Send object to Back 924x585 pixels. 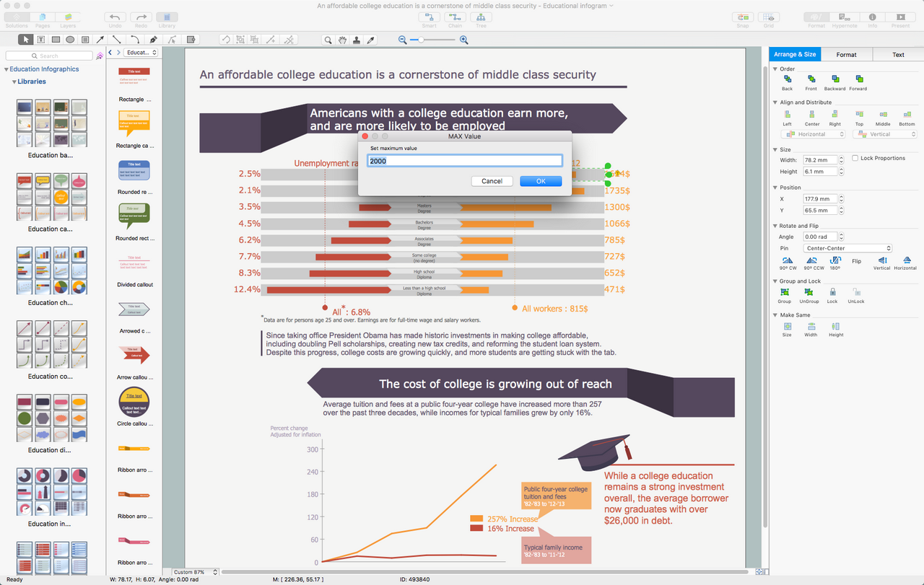tap(787, 79)
